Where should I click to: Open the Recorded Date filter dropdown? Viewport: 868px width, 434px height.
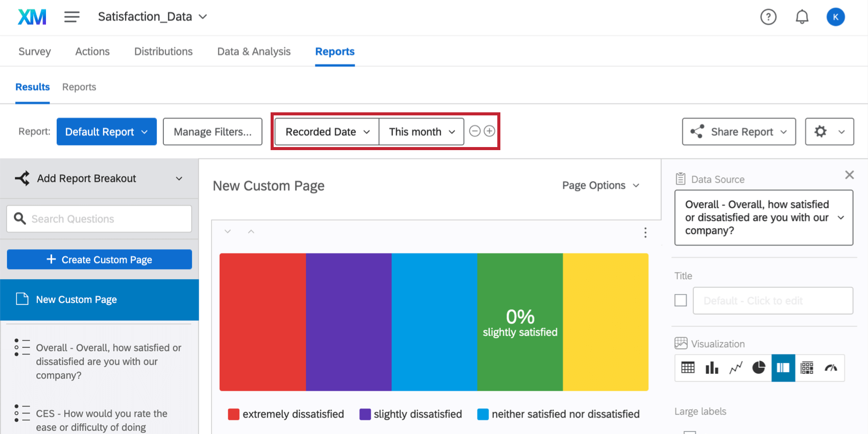[327, 132]
